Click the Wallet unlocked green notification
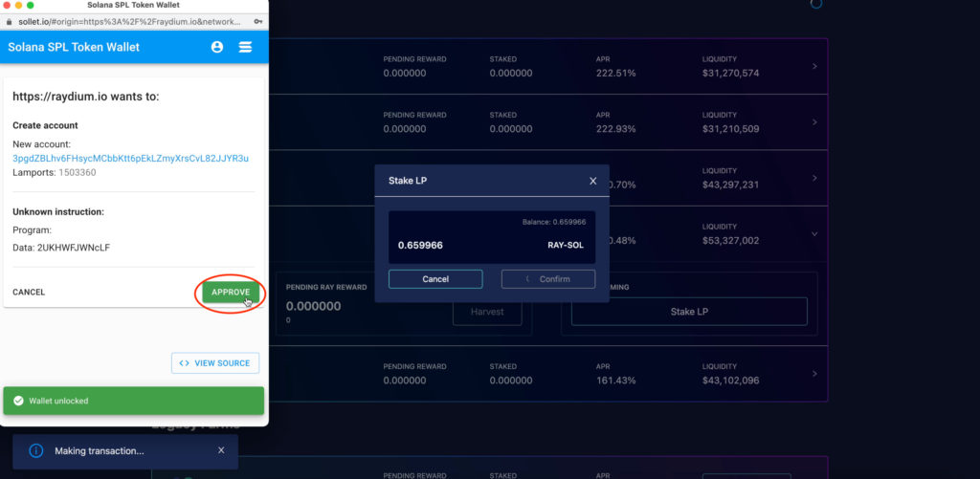This screenshot has height=479, width=980. 134,401
